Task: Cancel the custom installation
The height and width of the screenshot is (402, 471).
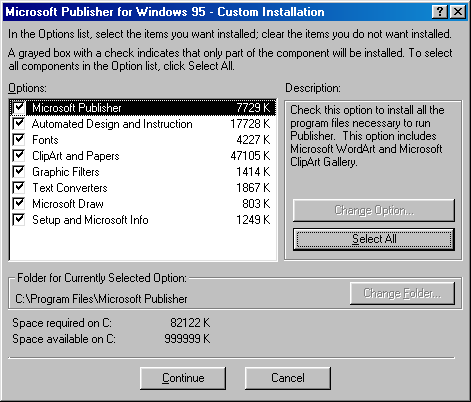Action: (288, 378)
